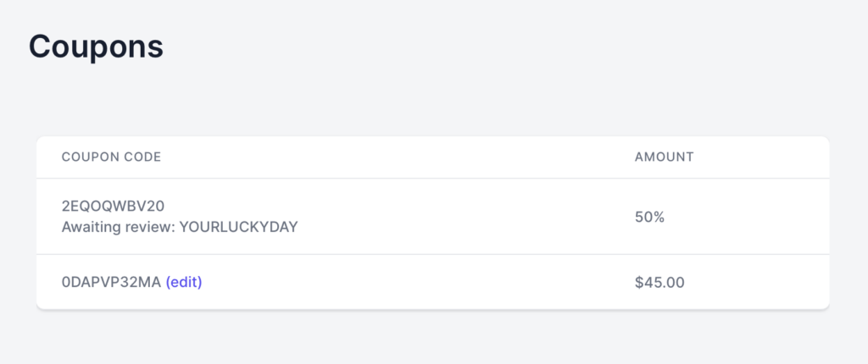Screen dimensions: 868x364
Task: Click the Coupons page heading
Action: pyautogui.click(x=97, y=47)
